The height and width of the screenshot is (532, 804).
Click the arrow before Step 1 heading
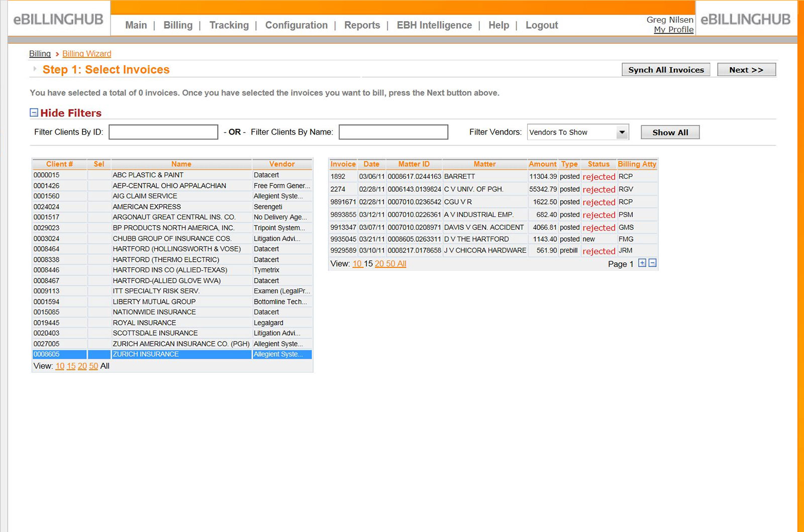35,69
